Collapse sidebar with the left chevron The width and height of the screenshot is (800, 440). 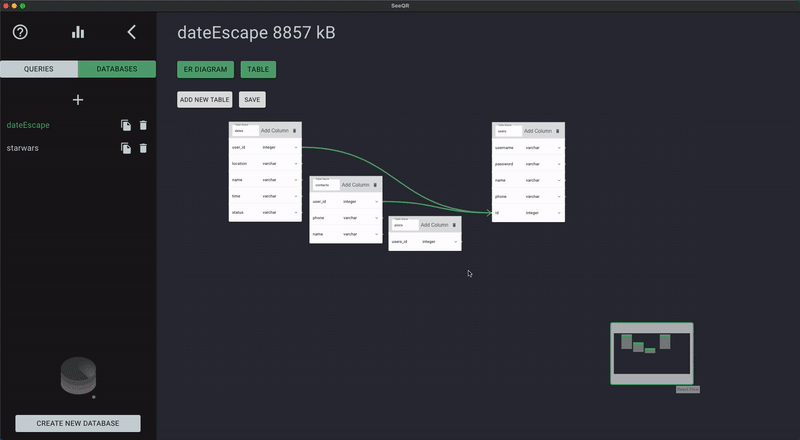pyautogui.click(x=132, y=32)
